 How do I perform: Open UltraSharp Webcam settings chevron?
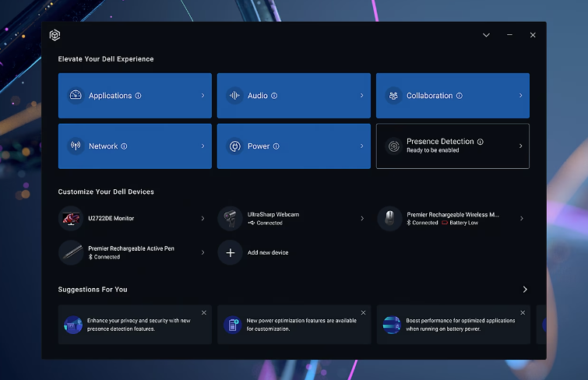point(362,218)
